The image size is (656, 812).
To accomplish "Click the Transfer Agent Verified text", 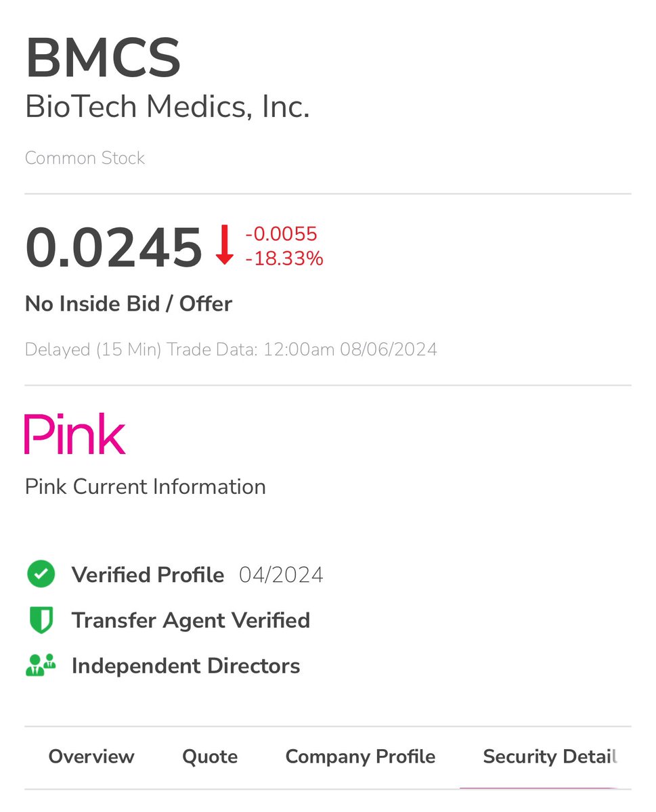I will tap(191, 621).
